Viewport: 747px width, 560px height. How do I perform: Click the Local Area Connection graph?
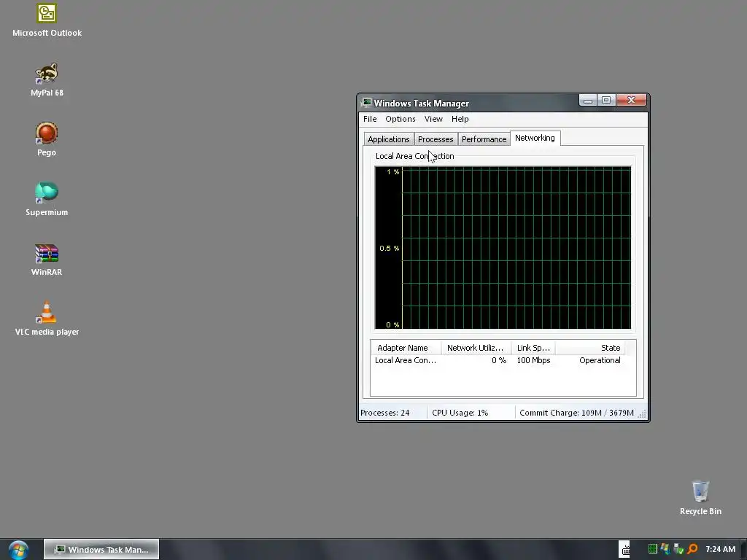point(503,248)
